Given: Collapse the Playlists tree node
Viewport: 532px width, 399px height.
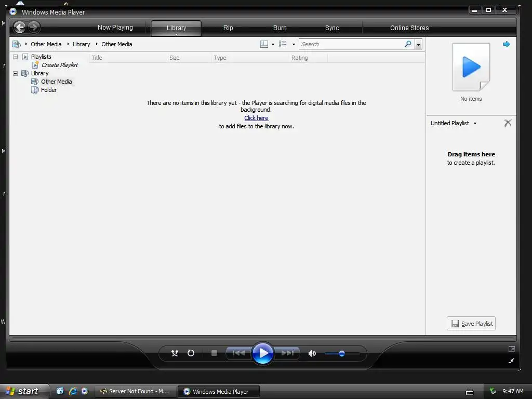Looking at the screenshot, I should click(x=15, y=57).
